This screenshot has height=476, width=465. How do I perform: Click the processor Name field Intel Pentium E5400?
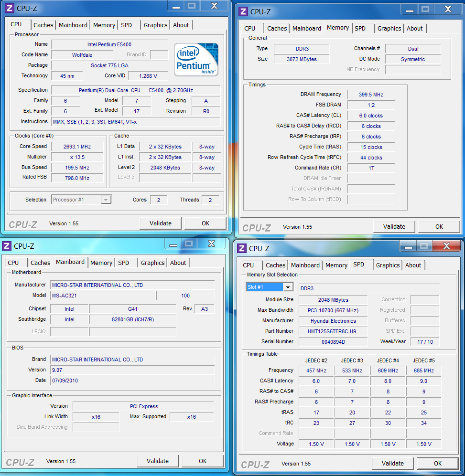(109, 44)
